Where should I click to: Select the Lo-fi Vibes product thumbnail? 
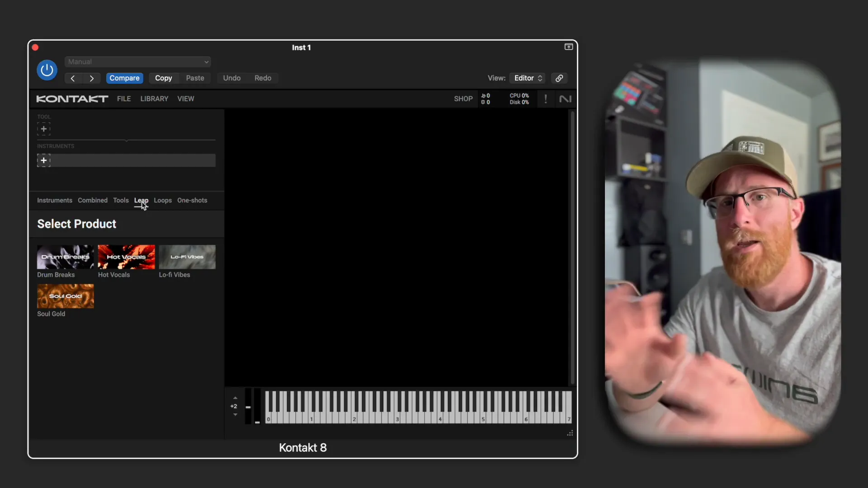coord(187,257)
